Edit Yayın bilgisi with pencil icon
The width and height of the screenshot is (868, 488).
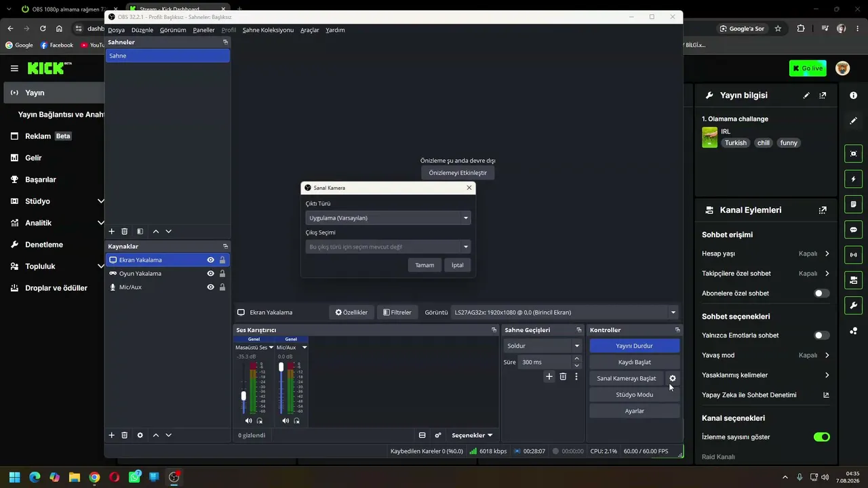click(x=806, y=96)
